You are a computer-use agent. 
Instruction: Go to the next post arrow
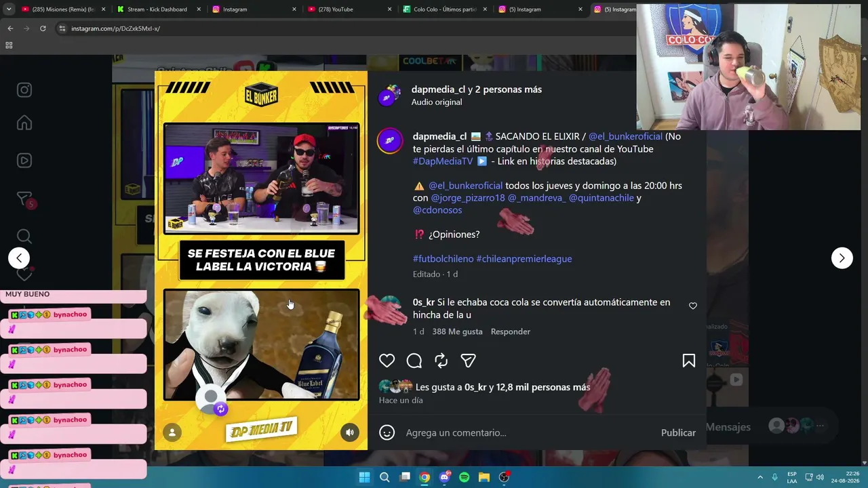tap(842, 258)
